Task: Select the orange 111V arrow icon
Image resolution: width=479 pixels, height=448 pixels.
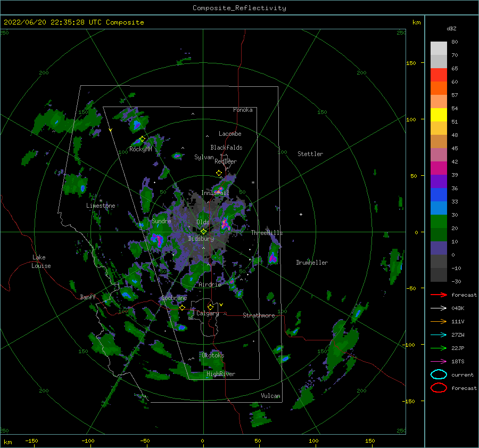Action: pyautogui.click(x=439, y=321)
